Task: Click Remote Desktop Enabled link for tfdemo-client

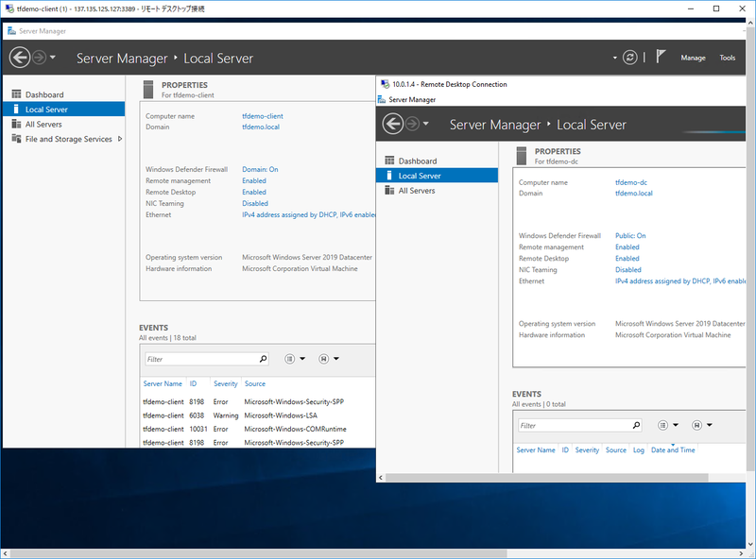Action: pyautogui.click(x=254, y=192)
